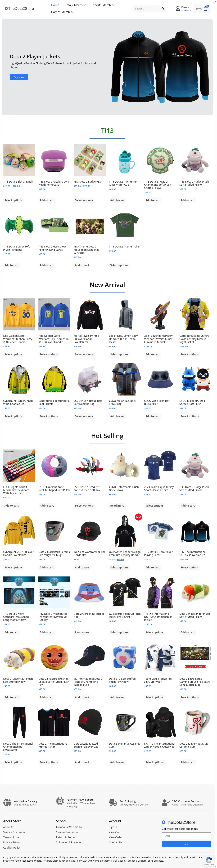Open the Join/Sign In link
The width and height of the screenshot is (217, 868).
click(x=186, y=10)
